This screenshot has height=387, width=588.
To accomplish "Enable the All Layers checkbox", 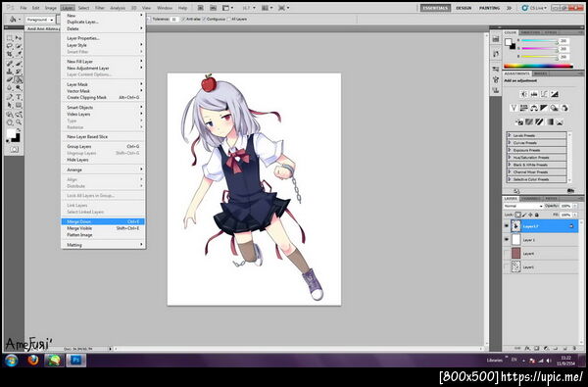I will (228, 20).
